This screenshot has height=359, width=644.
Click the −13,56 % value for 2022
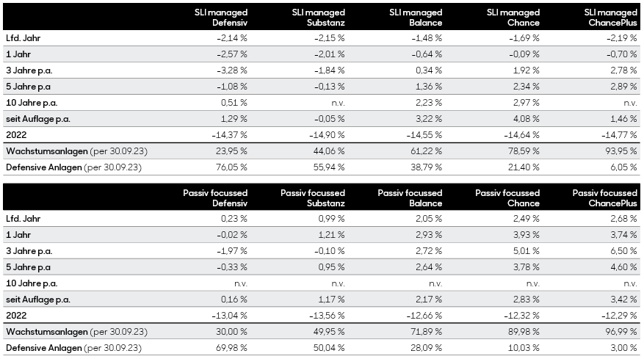pos(327,316)
